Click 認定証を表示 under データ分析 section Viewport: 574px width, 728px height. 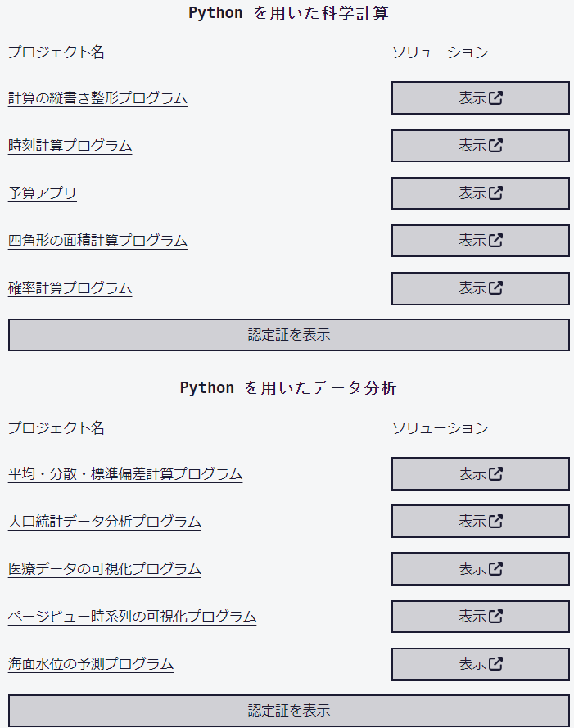tap(289, 711)
